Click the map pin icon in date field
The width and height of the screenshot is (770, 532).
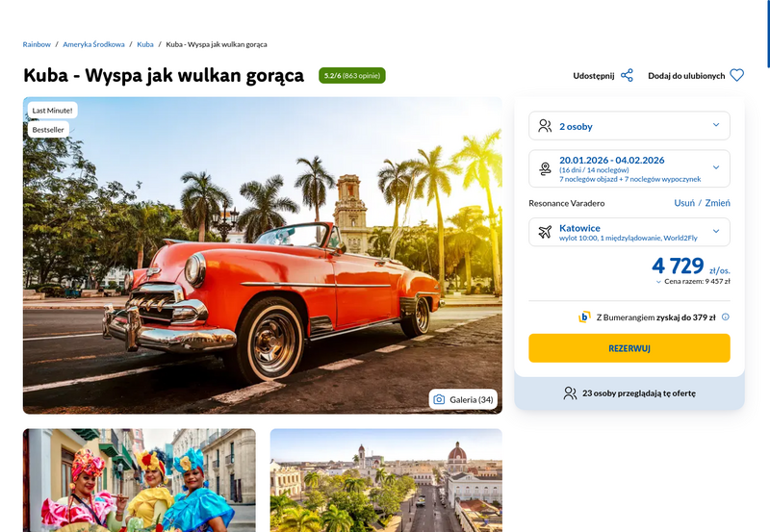[x=545, y=168]
